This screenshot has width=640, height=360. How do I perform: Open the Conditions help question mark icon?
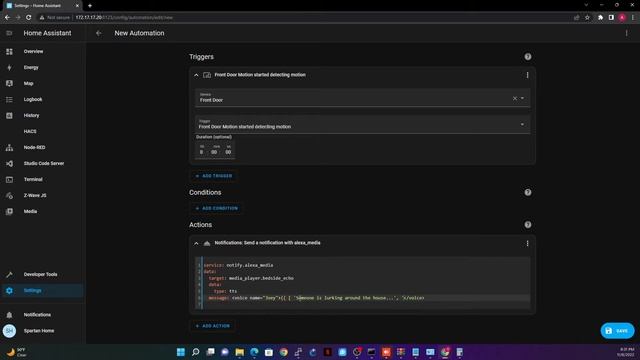(x=528, y=192)
